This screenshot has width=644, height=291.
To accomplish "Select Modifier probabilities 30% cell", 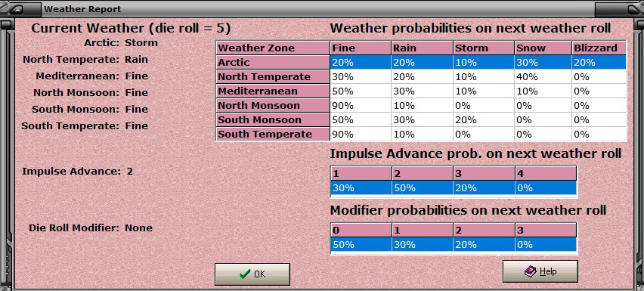I will (x=423, y=245).
